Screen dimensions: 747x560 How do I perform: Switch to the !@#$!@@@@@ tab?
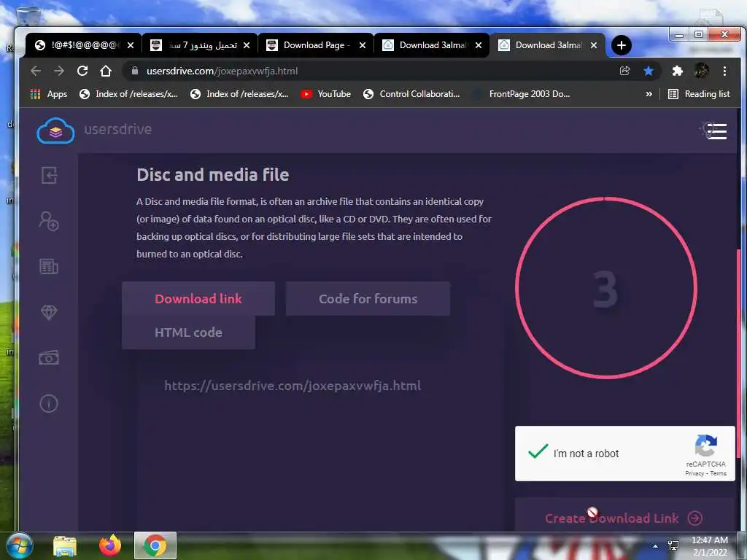coord(83,45)
